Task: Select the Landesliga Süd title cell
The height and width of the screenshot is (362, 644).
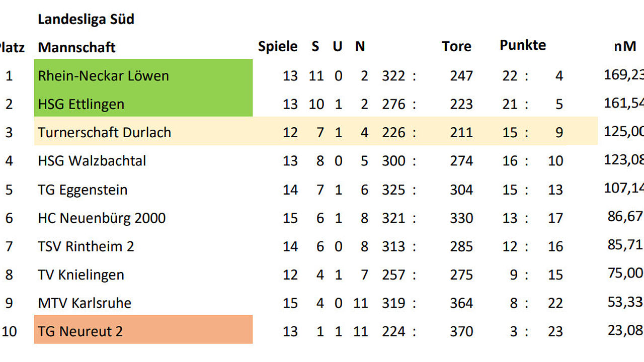Action: pos(86,19)
